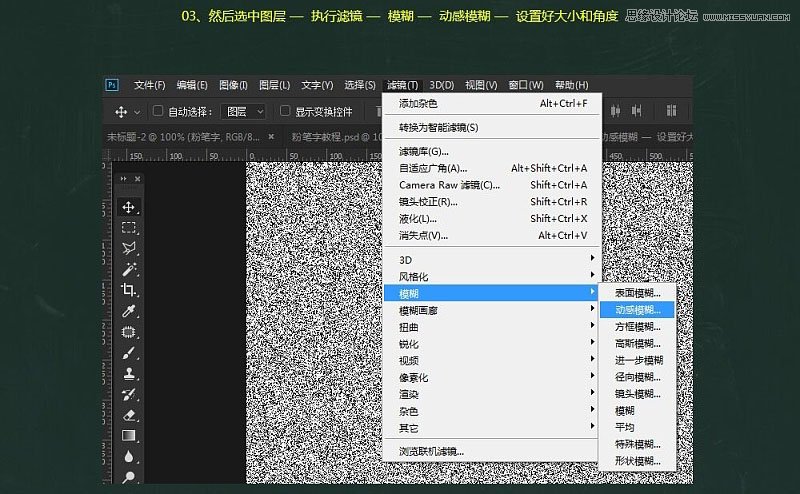Image resolution: width=800 pixels, height=494 pixels.
Task: Pick the Magic Wand tool
Action: pos(129,270)
